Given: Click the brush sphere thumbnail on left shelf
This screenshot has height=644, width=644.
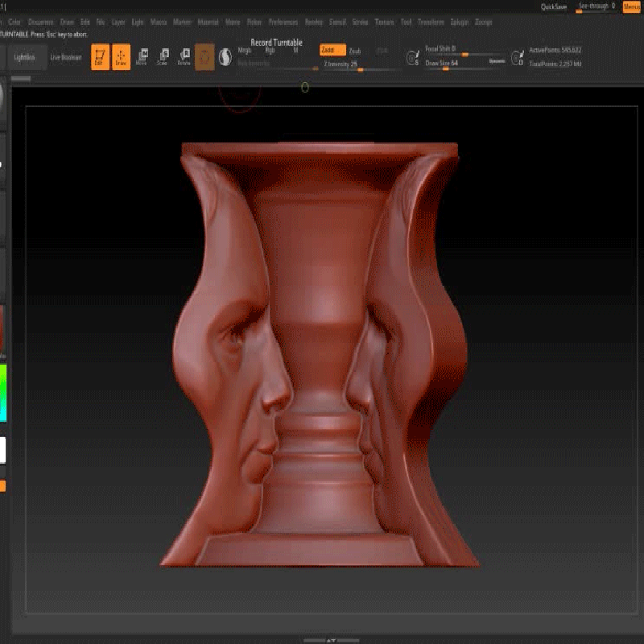Looking at the screenshot, I should coord(2,97).
